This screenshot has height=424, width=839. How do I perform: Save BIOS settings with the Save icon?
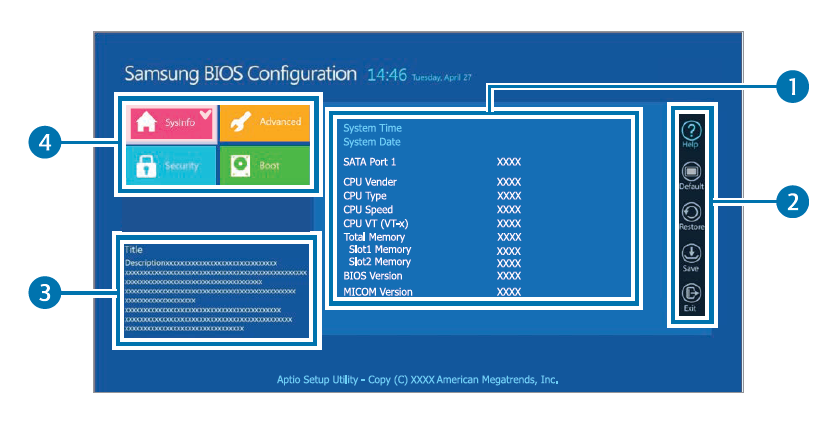pyautogui.click(x=691, y=258)
